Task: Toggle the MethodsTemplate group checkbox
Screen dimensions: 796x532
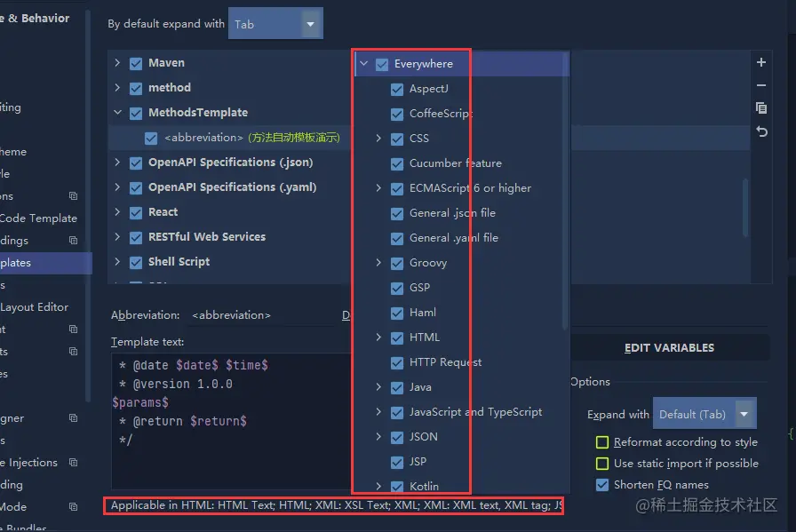Action: pyautogui.click(x=136, y=113)
